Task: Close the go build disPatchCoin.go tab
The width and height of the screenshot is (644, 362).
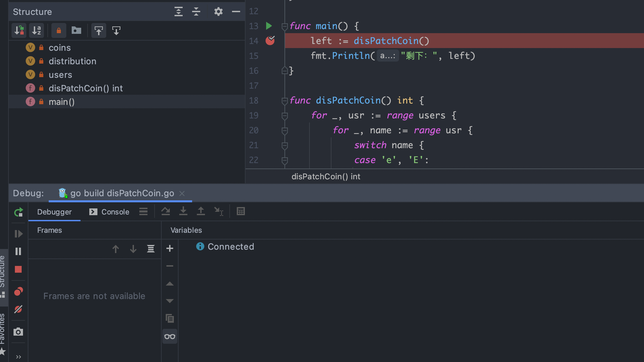Action: pyautogui.click(x=182, y=193)
